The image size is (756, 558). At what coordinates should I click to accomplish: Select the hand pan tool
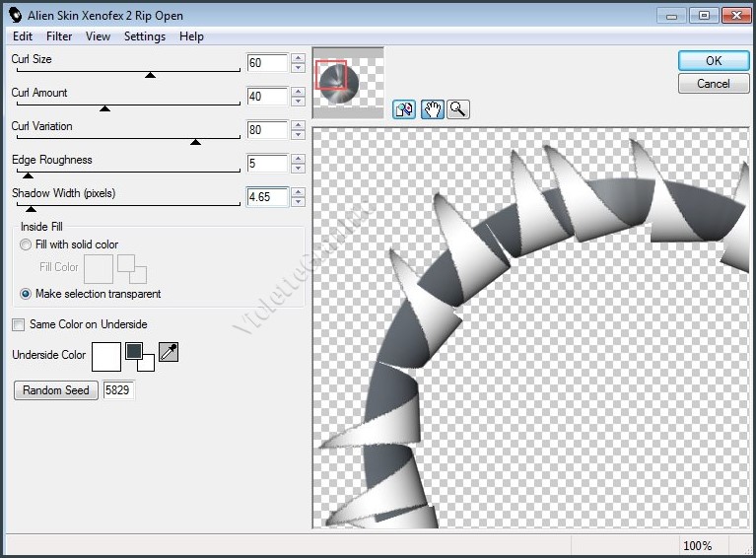(x=432, y=109)
